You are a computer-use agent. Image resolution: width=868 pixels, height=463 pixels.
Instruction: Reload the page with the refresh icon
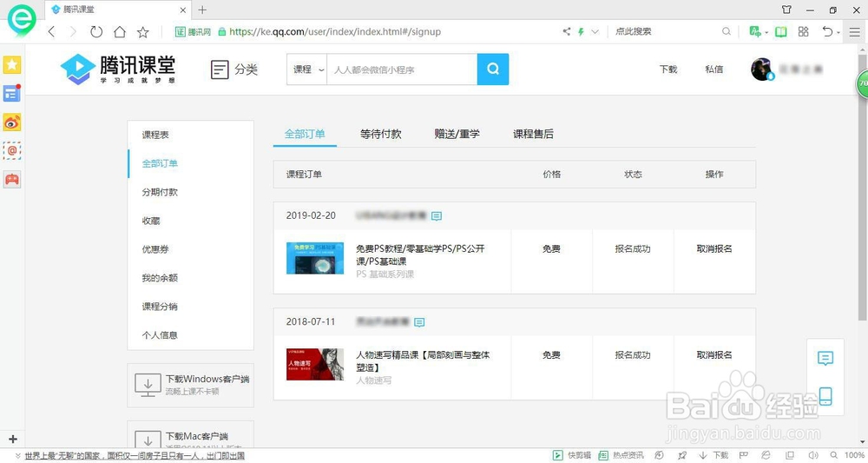[96, 31]
